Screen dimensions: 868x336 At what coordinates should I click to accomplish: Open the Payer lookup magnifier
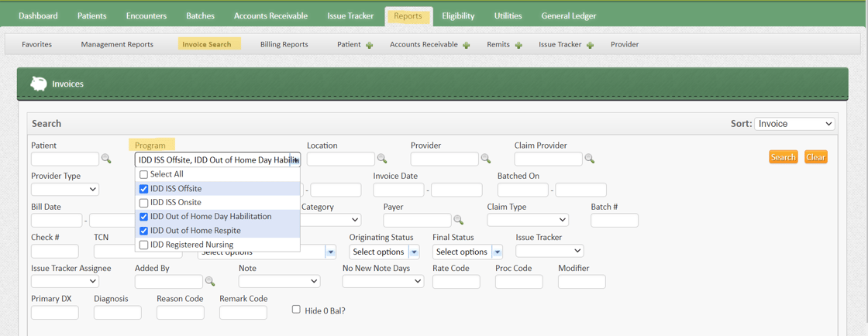click(x=458, y=220)
